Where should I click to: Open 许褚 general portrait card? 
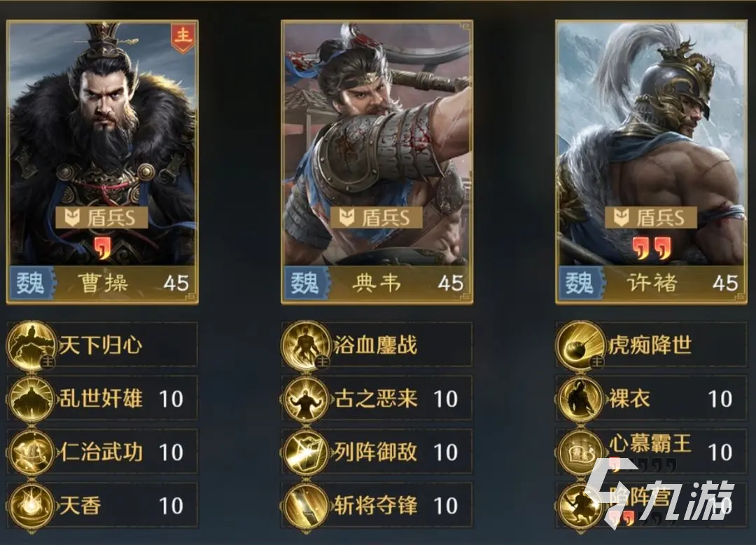pos(651,162)
